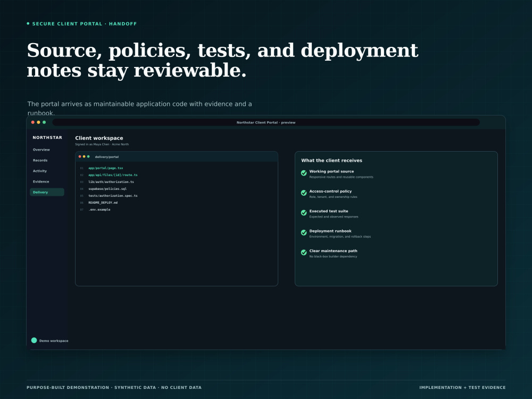This screenshot has height=399, width=532.
Task: Click the green Demo workspace avatar circle
Action: pos(34,340)
